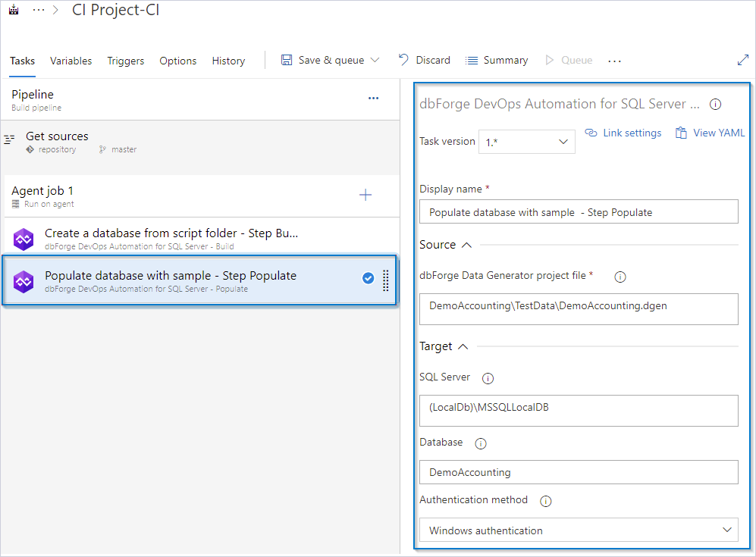
Task: Open the Triggers tab
Action: coord(125,61)
